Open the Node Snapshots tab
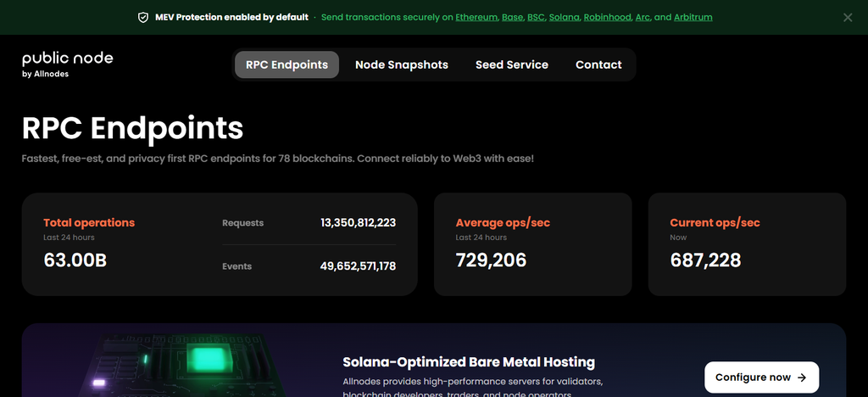 [401, 64]
